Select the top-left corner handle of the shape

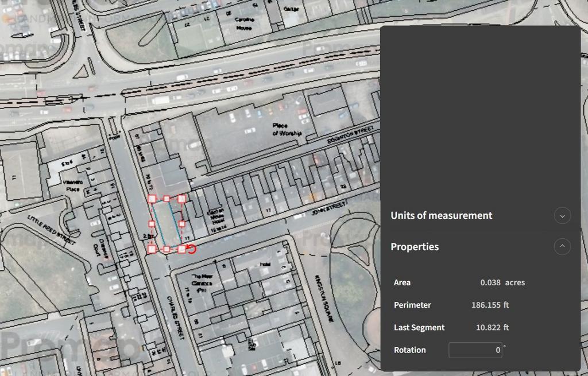pos(152,199)
